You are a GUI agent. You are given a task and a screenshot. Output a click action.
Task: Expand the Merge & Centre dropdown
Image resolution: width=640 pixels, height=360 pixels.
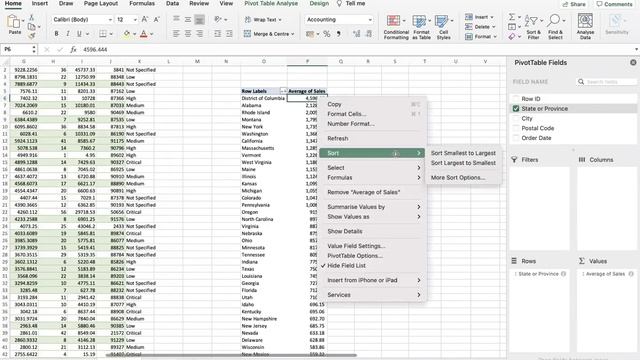[293, 34]
